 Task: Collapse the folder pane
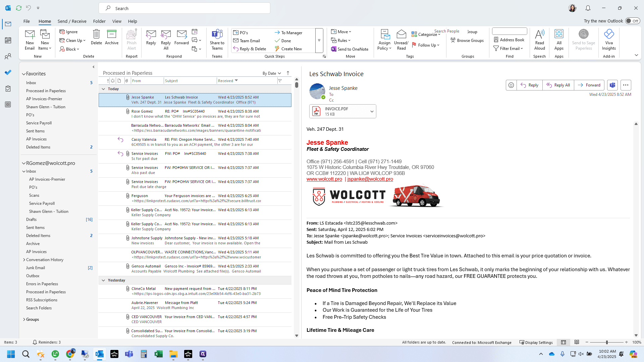click(x=94, y=67)
